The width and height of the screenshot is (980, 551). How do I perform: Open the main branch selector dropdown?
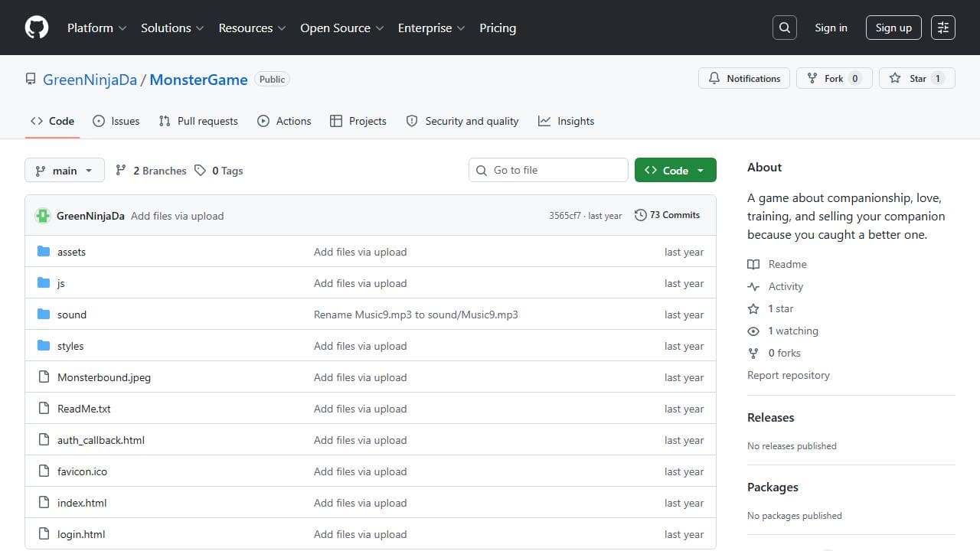(64, 171)
